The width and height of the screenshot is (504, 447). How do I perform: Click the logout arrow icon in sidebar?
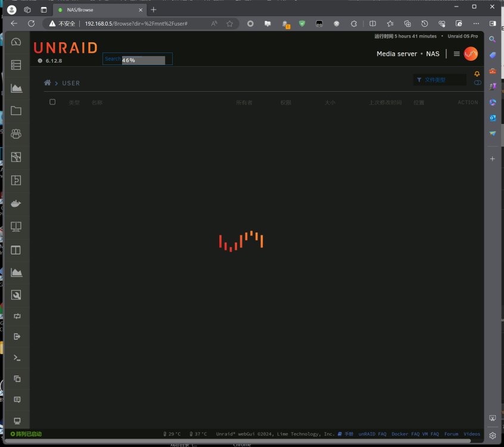(17, 337)
